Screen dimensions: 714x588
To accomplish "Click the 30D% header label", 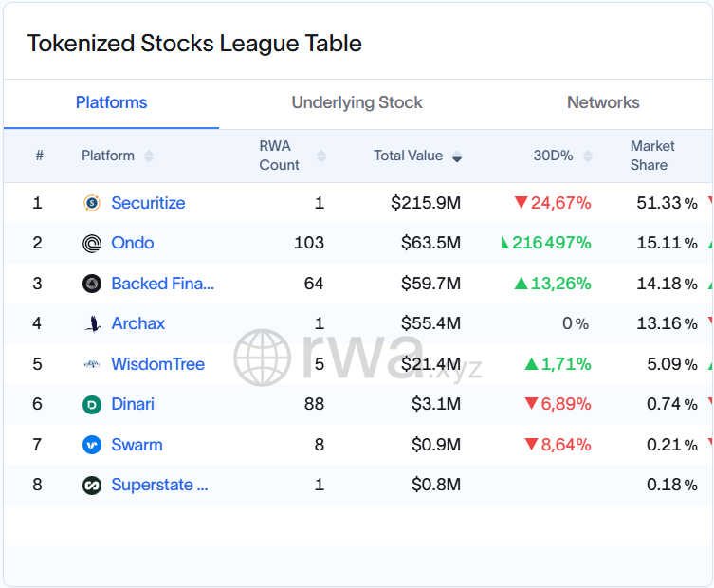I will tap(553, 156).
